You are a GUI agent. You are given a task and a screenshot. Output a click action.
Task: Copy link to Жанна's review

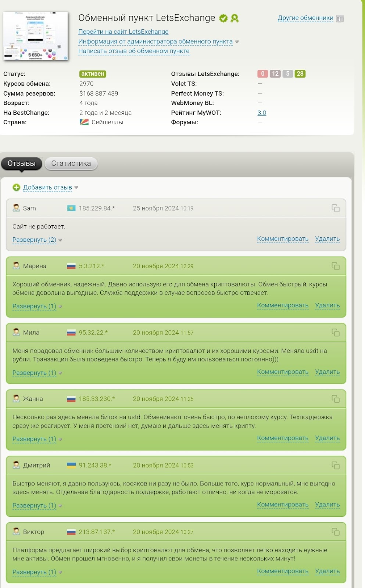click(x=335, y=399)
